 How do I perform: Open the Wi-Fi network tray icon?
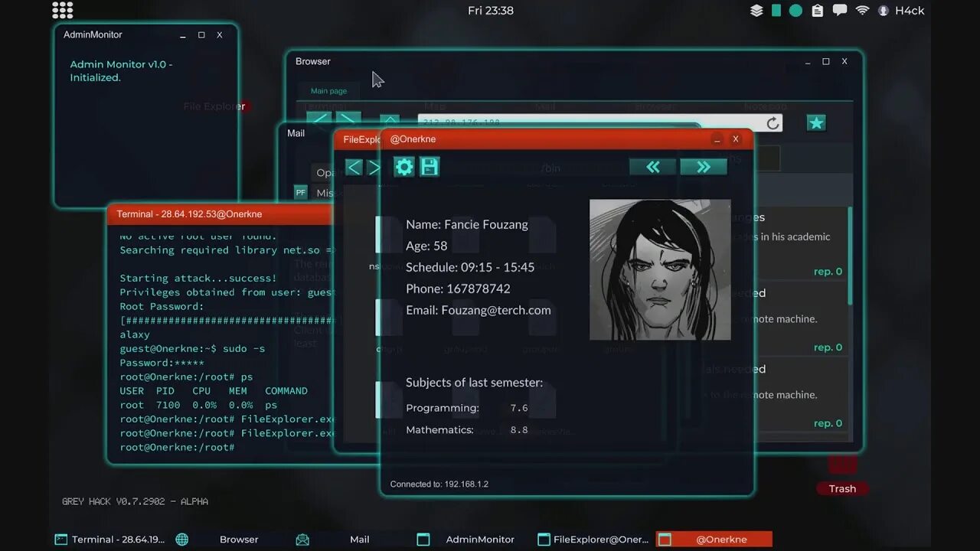pyautogui.click(x=862, y=11)
